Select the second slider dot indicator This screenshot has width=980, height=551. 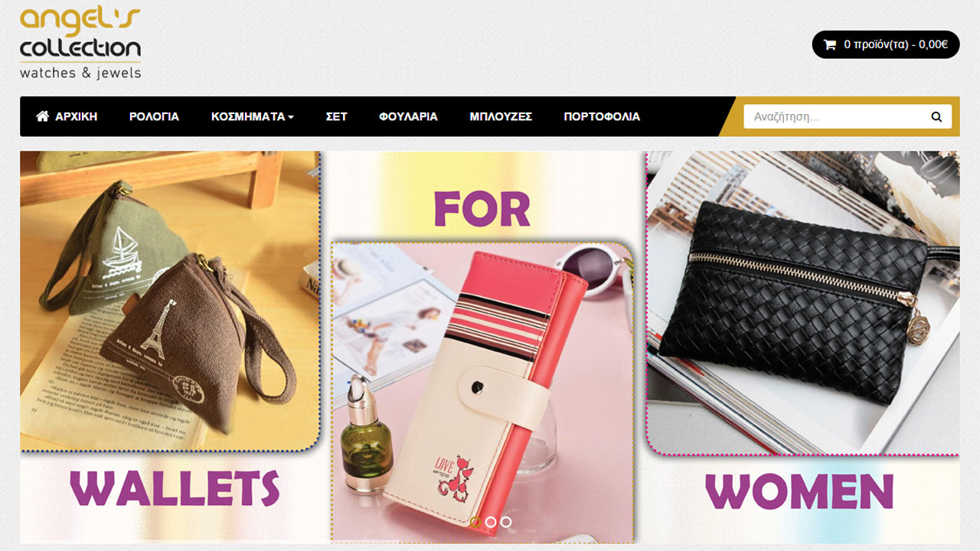click(x=491, y=522)
